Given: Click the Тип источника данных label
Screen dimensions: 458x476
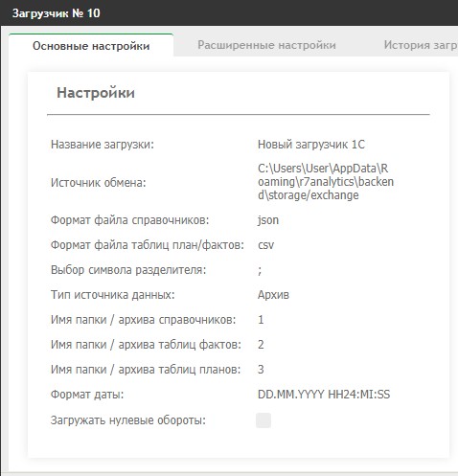Looking at the screenshot, I should [113, 295].
